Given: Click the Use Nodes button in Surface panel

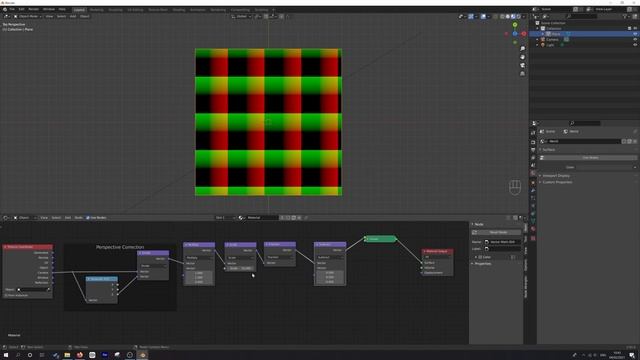Looking at the screenshot, I should tap(590, 158).
